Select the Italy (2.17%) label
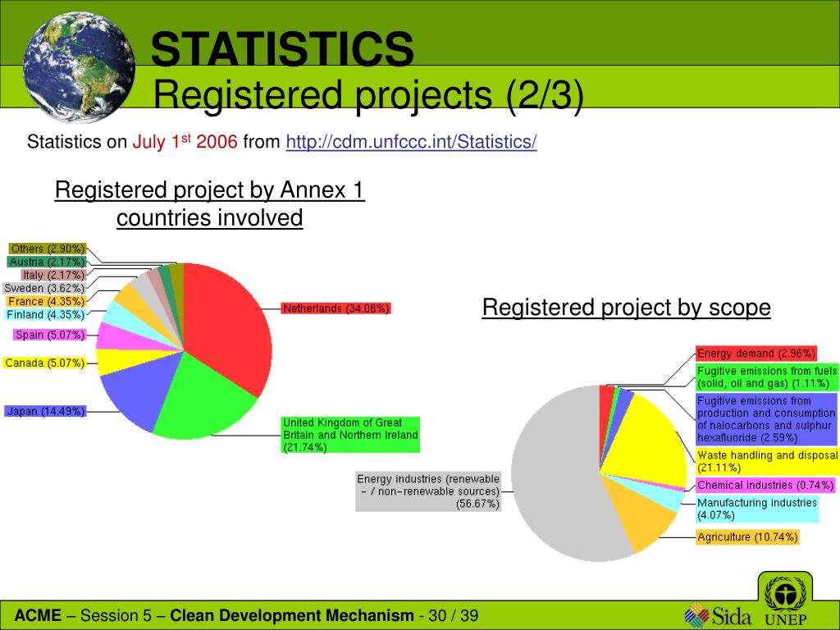This screenshot has width=840, height=630. point(53,275)
